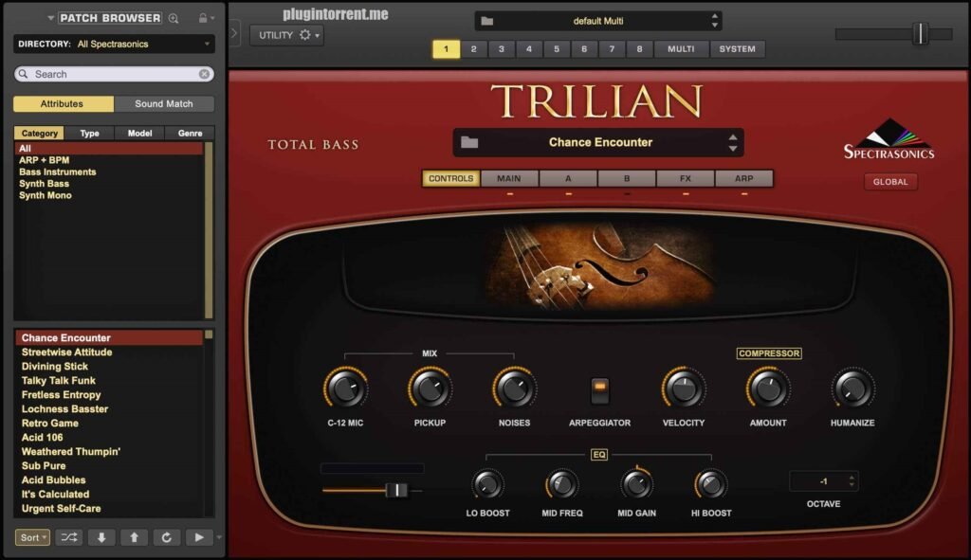Click the patch browser lock icon

pyautogui.click(x=203, y=18)
